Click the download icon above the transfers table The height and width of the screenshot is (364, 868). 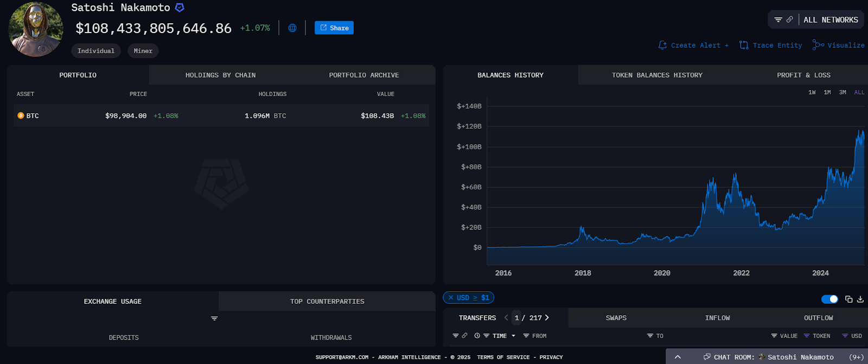click(x=860, y=299)
